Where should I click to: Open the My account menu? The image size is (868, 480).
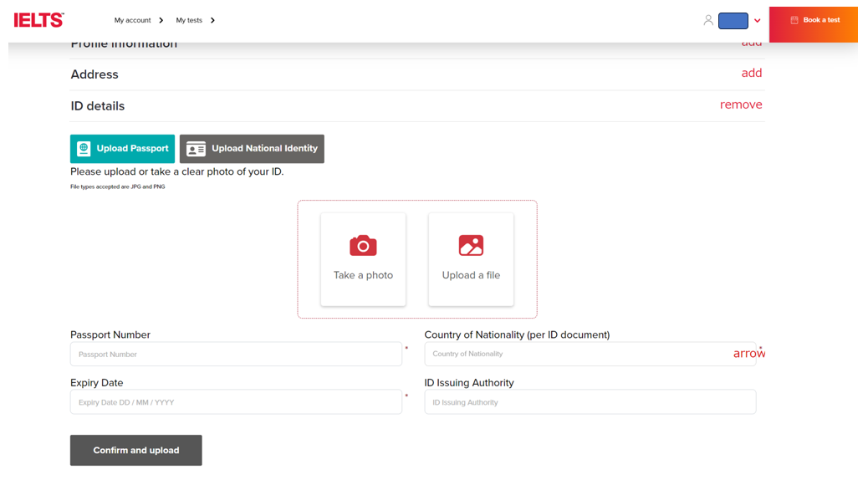pos(132,20)
